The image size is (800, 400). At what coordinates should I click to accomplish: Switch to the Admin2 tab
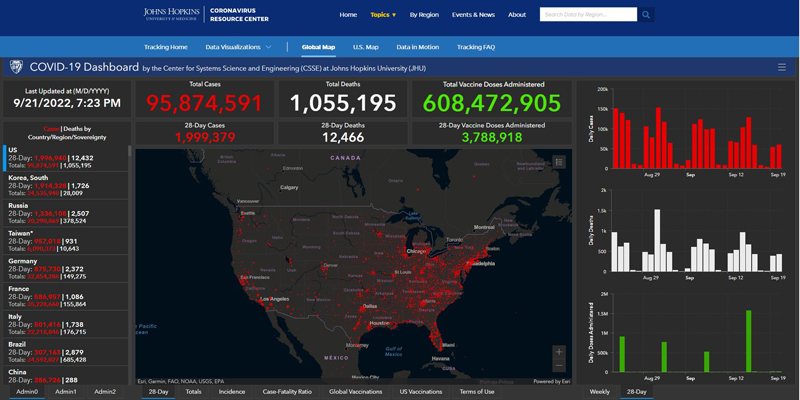point(105,392)
